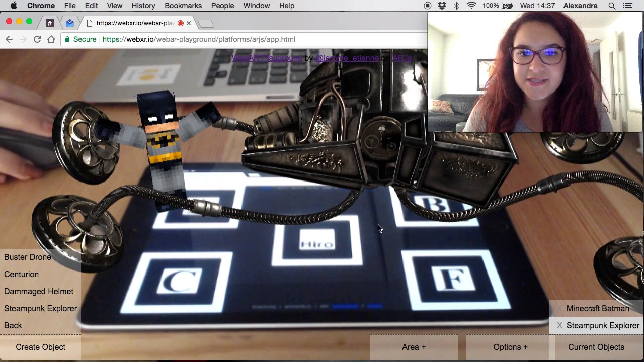The image size is (644, 362).
Task: Switch to the pinned blue mail tab
Action: (70, 23)
